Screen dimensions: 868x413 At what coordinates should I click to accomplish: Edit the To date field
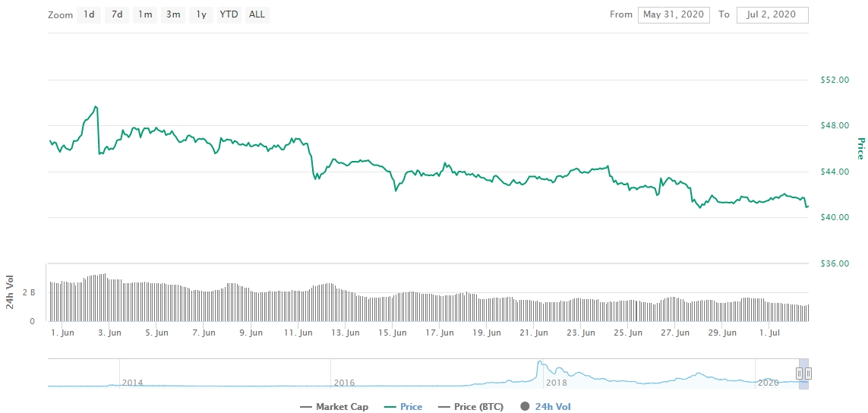pyautogui.click(x=772, y=15)
